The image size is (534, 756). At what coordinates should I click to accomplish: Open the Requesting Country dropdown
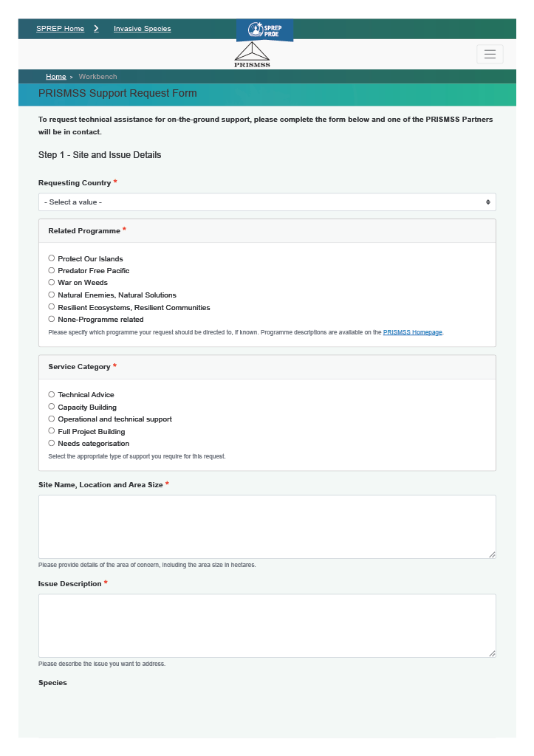[267, 202]
